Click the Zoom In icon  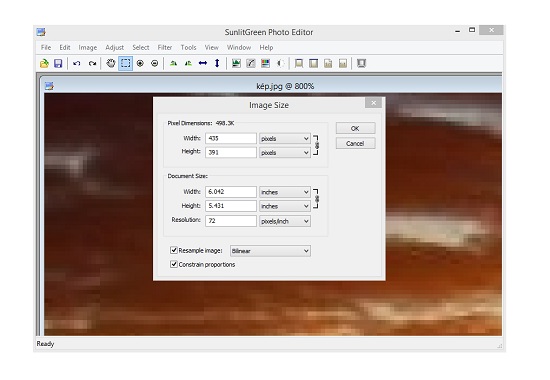(x=140, y=64)
